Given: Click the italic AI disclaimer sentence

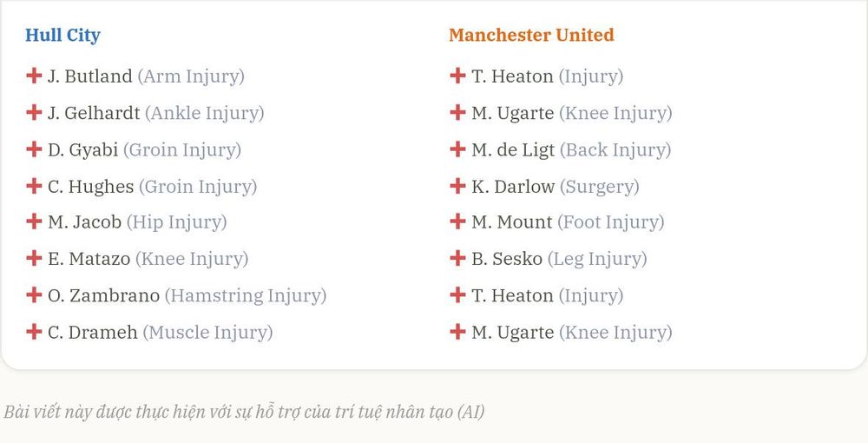Looking at the screenshot, I should pyautogui.click(x=244, y=412).
